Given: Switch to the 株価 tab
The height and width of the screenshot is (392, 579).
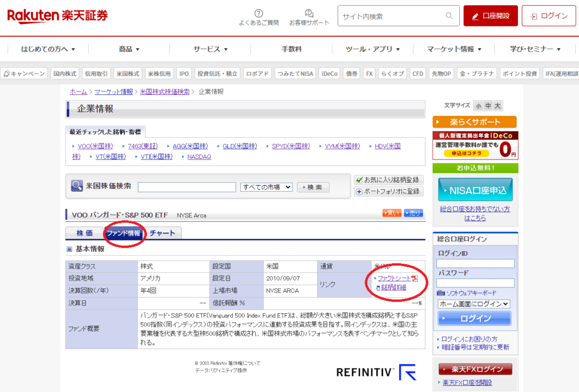Looking at the screenshot, I should (85, 233).
